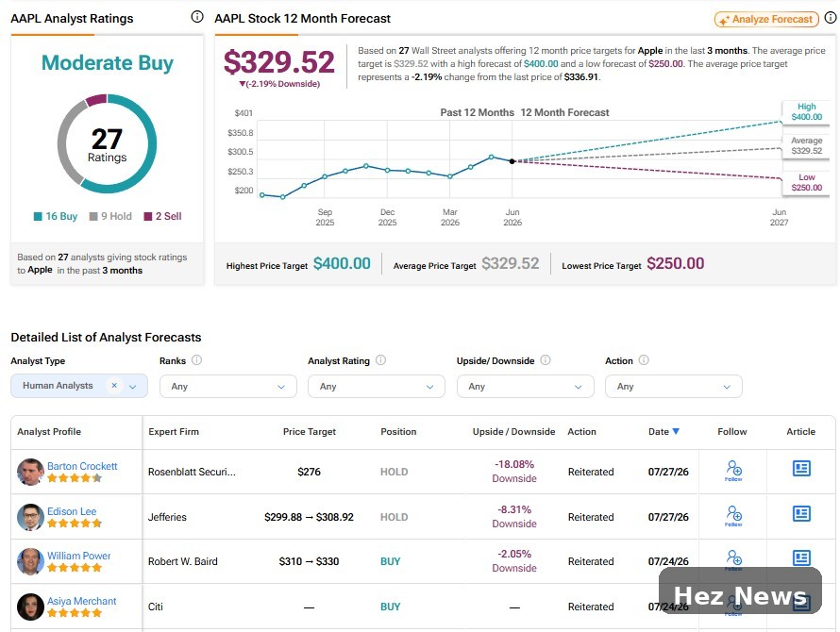Click the Follow icon for Barton Crockett

coord(733,471)
